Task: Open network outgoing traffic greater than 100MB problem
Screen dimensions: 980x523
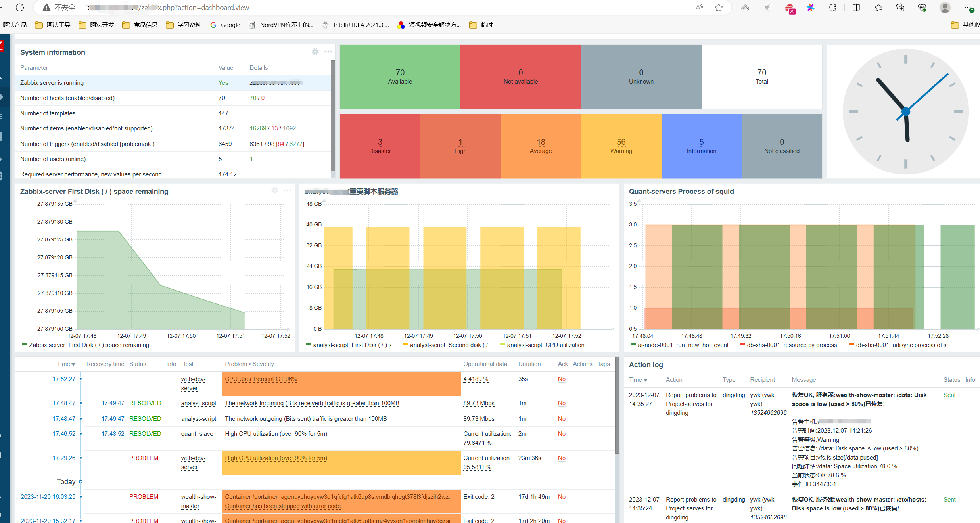Action: pyautogui.click(x=306, y=419)
